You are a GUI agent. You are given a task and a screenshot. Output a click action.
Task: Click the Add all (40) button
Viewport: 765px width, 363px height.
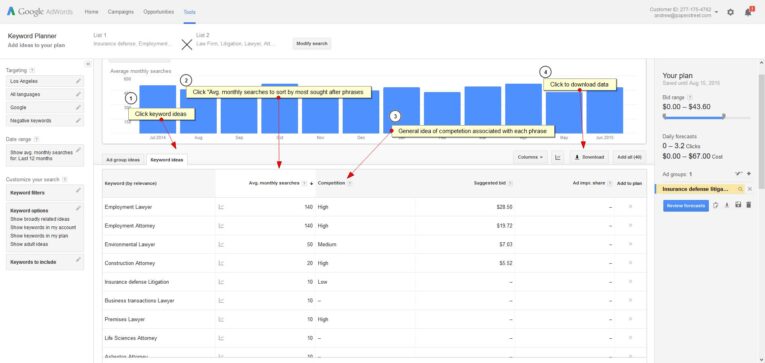(629, 157)
